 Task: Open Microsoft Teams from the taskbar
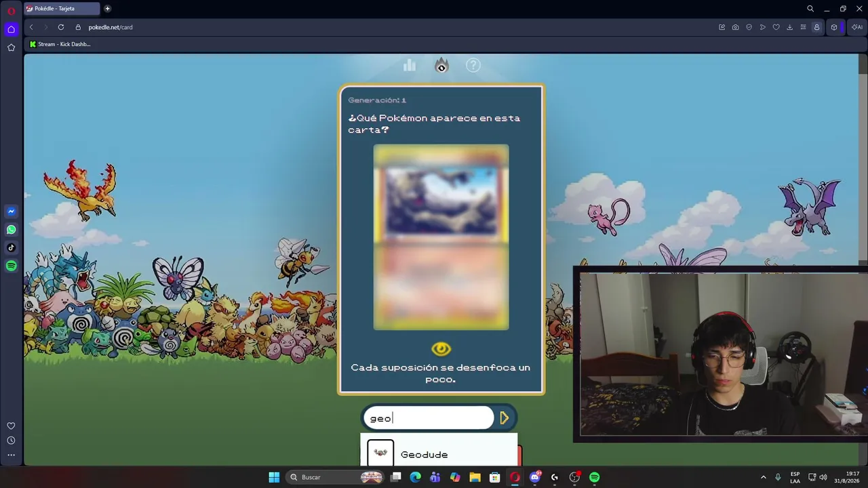pyautogui.click(x=435, y=477)
